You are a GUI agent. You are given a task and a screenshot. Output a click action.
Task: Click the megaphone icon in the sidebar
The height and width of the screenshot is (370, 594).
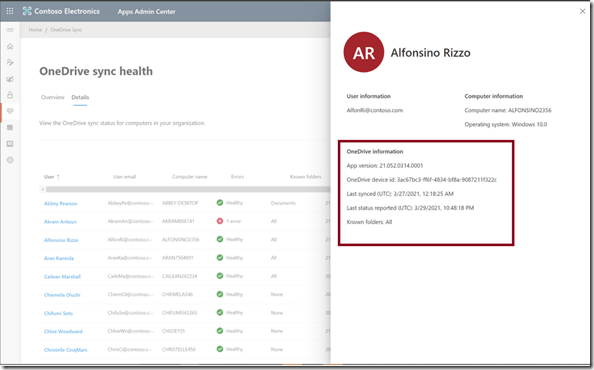[10, 79]
